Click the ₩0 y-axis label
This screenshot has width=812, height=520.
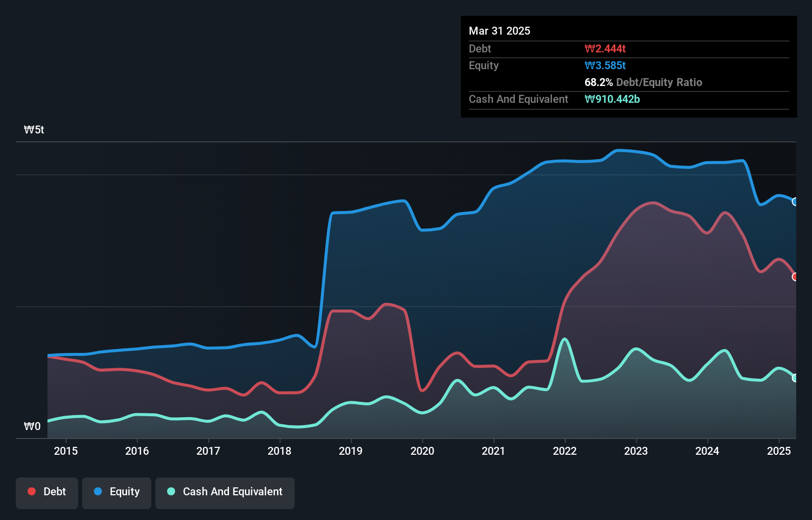tap(32, 426)
